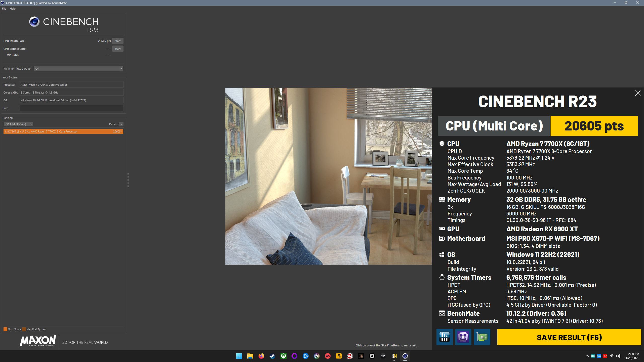This screenshot has width=644, height=362.
Task: Close the BenchMate result overlay
Action: point(637,93)
